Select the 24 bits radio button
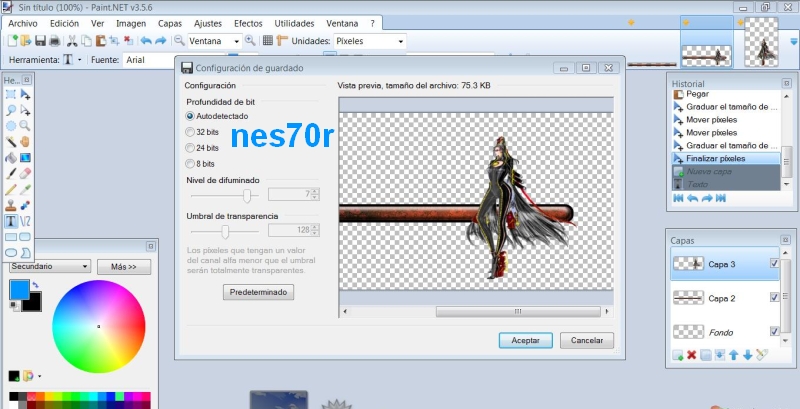 (x=190, y=148)
